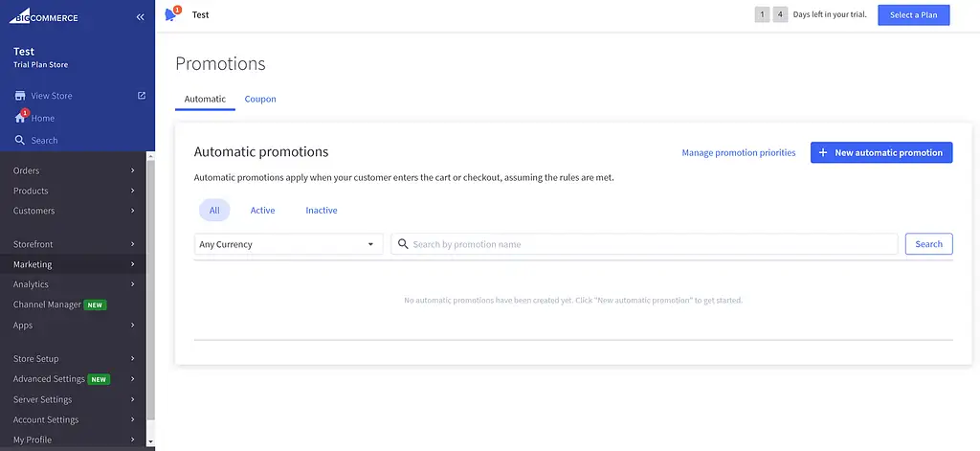This screenshot has height=451, width=980.
Task: Switch to the Coupon tab
Action: 260,100
